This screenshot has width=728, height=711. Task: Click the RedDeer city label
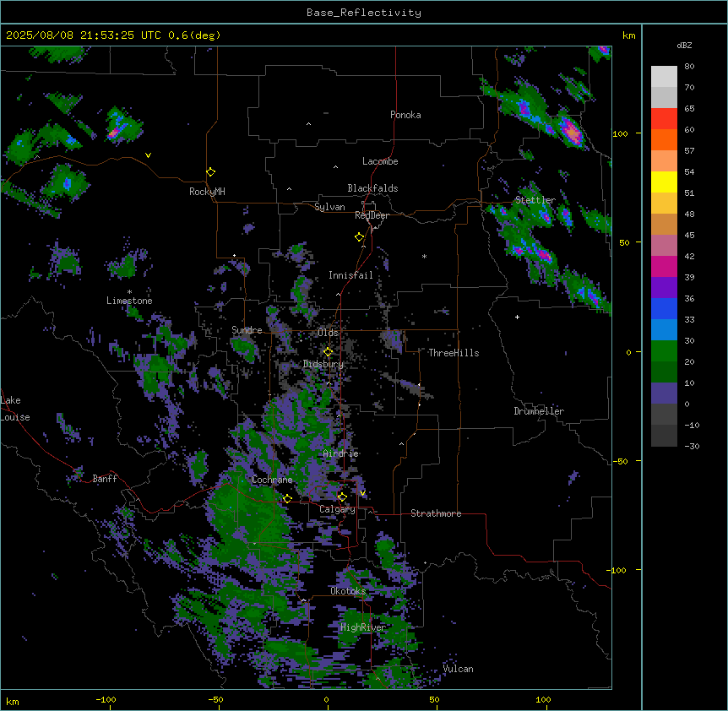click(372, 215)
